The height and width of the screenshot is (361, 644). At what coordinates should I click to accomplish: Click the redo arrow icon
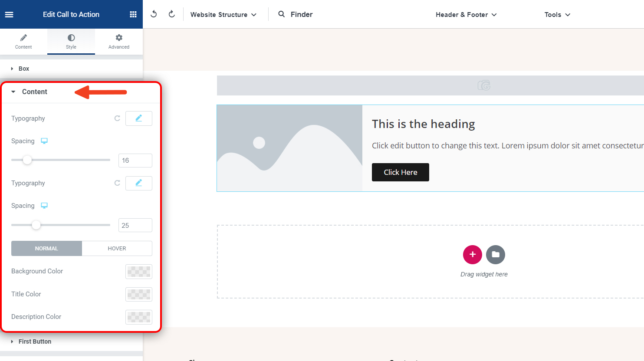click(x=172, y=14)
